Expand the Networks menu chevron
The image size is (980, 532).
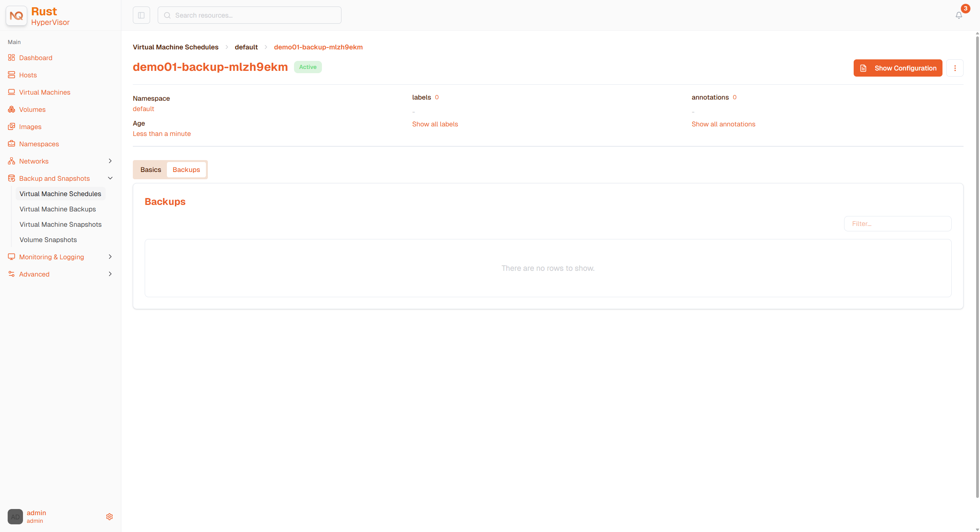[110, 161]
